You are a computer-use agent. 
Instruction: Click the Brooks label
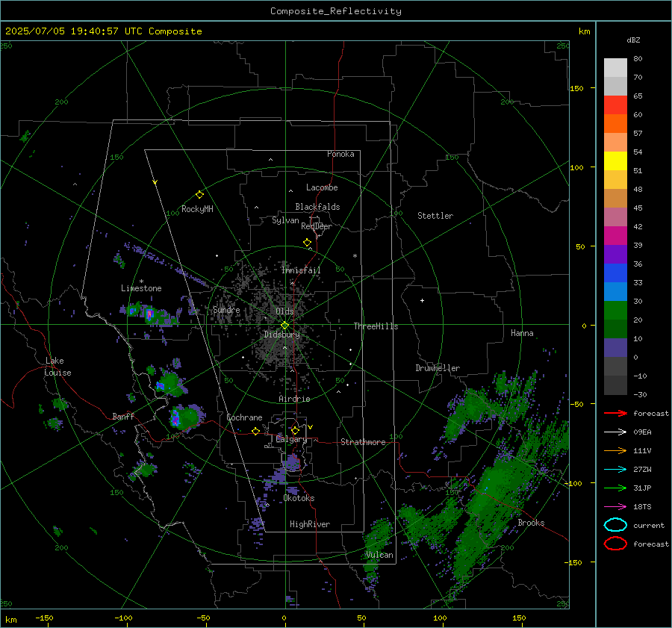point(531,523)
